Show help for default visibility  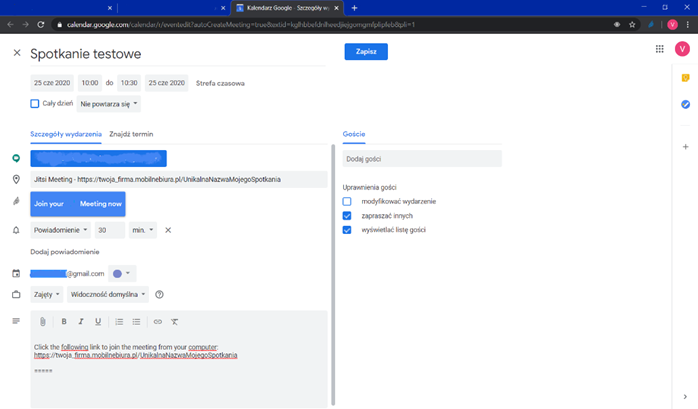[x=159, y=294]
